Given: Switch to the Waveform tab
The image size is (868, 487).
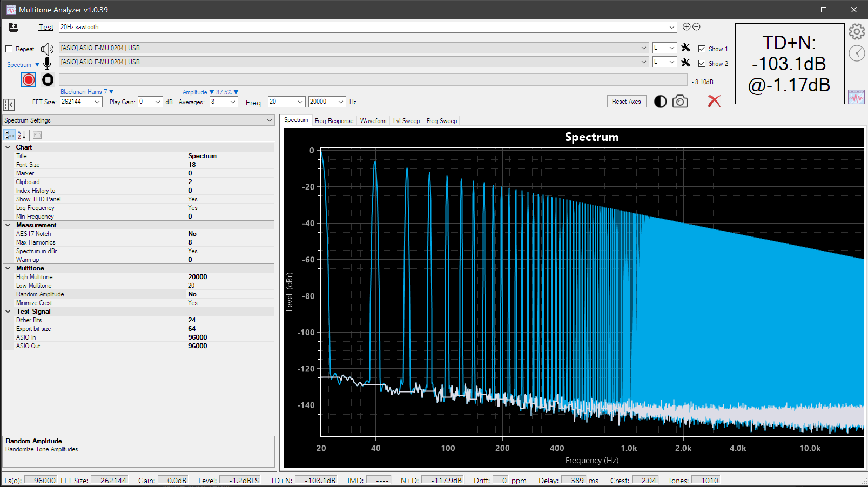Looking at the screenshot, I should [373, 121].
